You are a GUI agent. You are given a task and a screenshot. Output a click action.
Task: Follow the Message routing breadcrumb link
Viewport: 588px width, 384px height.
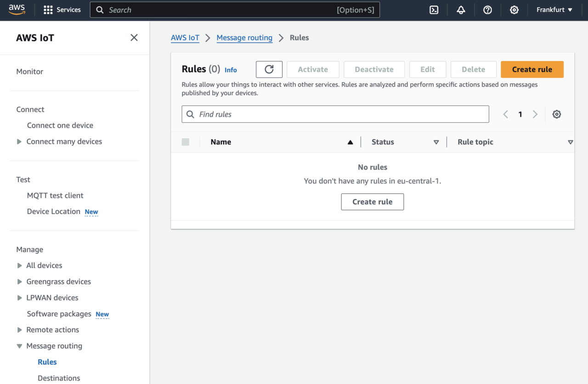244,38
